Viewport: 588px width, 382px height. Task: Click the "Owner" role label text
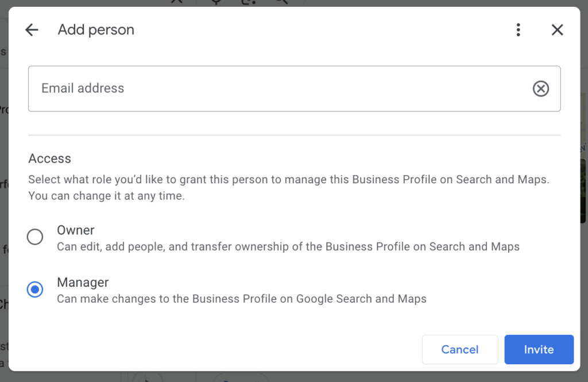tap(76, 230)
